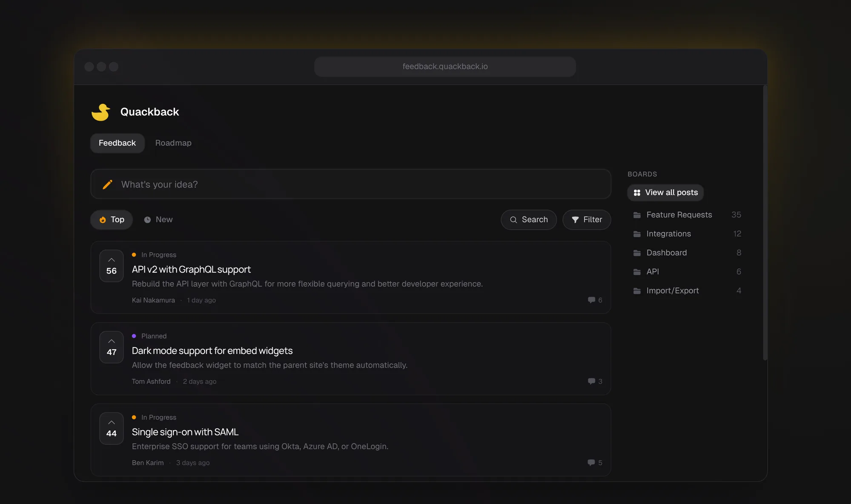Open the Filter options

click(587, 219)
